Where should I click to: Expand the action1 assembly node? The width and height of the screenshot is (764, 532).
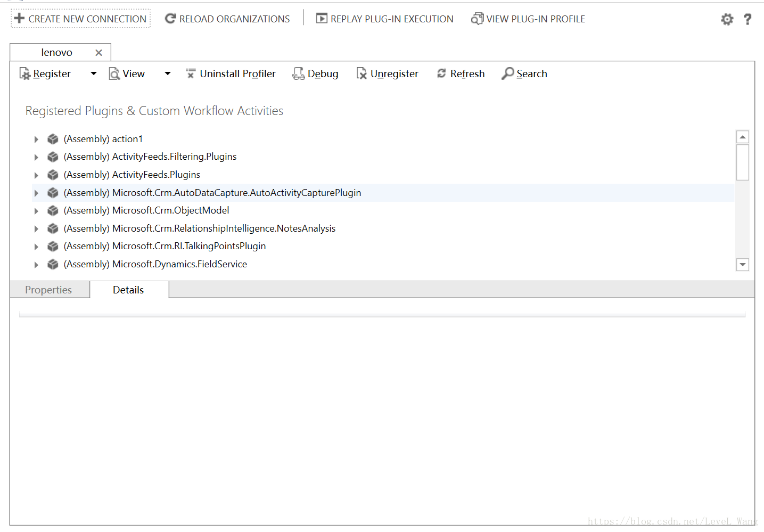point(36,140)
